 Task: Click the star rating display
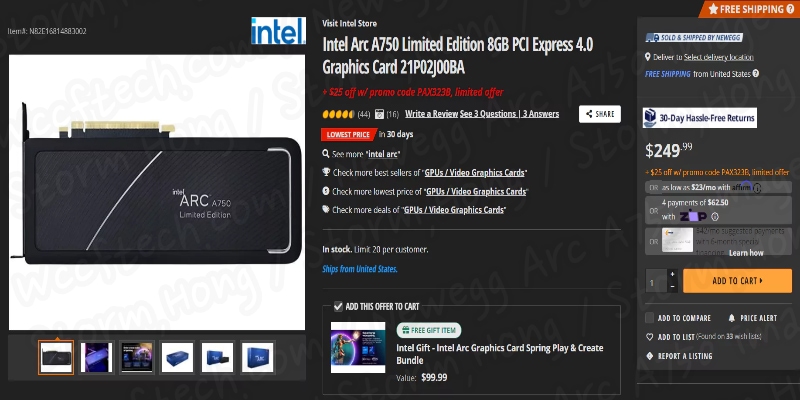tap(338, 114)
